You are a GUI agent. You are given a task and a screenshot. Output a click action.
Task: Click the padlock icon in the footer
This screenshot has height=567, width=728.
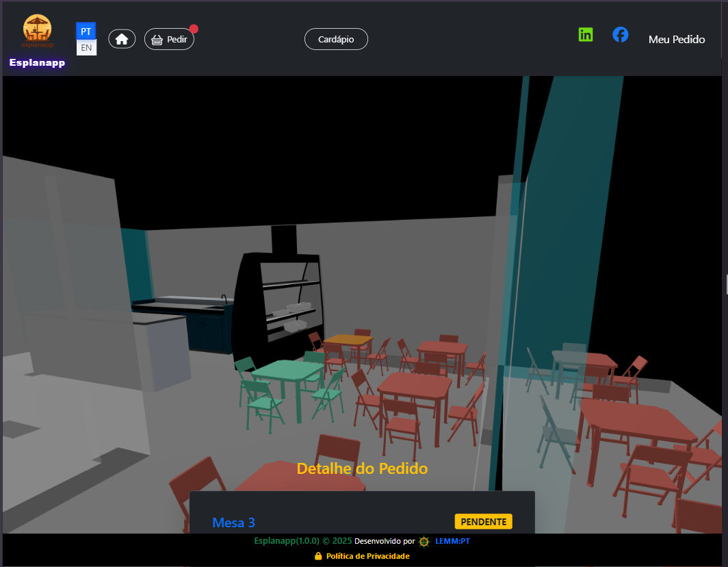[x=318, y=556]
